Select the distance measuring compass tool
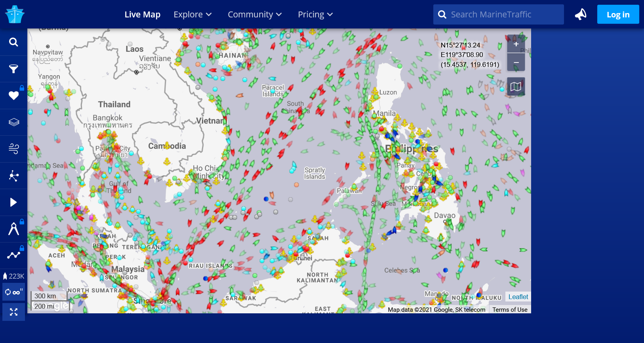Image resolution: width=644 pixels, height=343 pixels. [13, 229]
